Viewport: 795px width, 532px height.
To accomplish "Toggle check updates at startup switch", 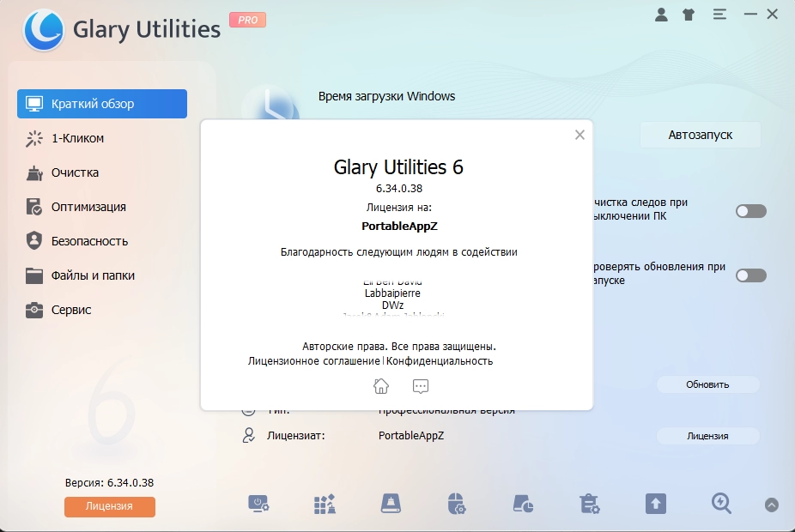I will click(751, 275).
